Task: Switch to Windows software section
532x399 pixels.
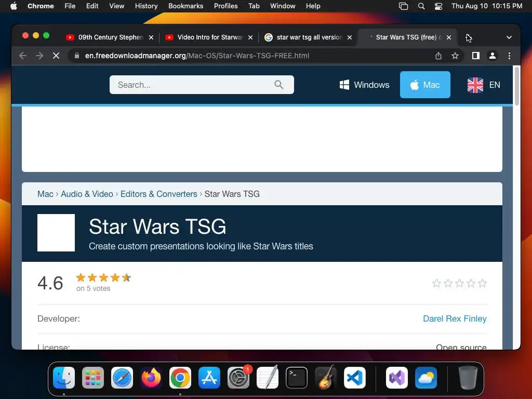Action: pyautogui.click(x=364, y=85)
